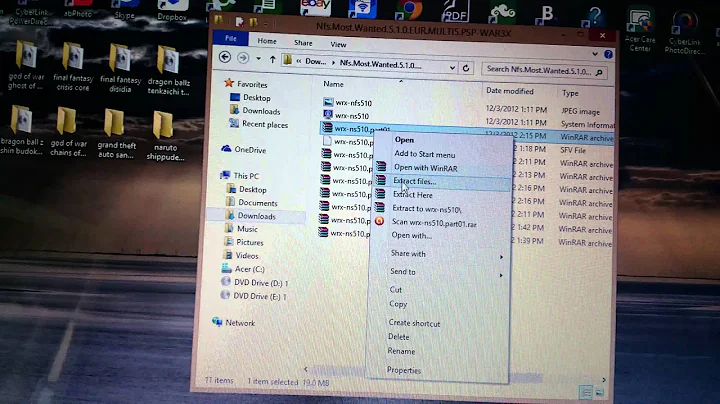Sort by the Type column header
Viewport: 720px width, 404px height.
click(x=570, y=93)
